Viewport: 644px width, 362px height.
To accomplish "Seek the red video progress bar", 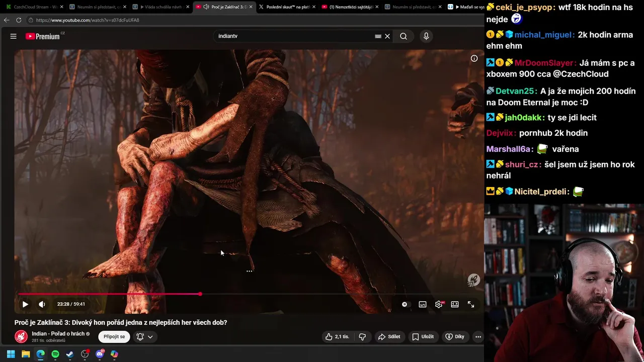I will tap(249, 294).
